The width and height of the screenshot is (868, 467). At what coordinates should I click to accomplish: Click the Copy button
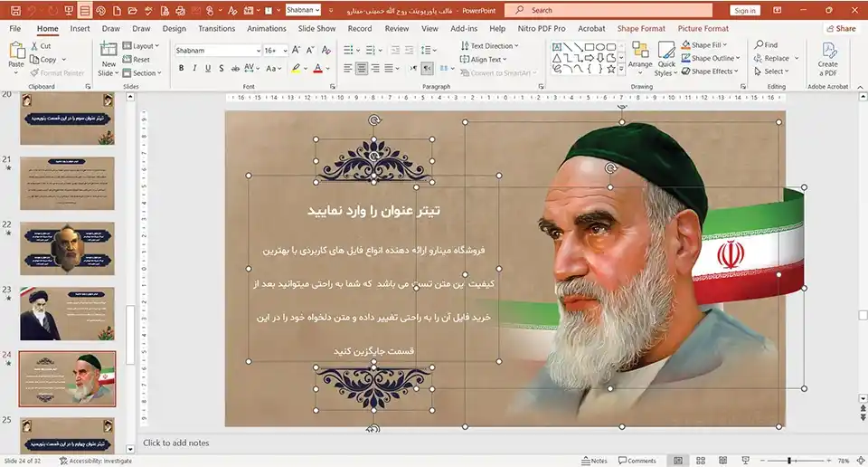pyautogui.click(x=43, y=59)
